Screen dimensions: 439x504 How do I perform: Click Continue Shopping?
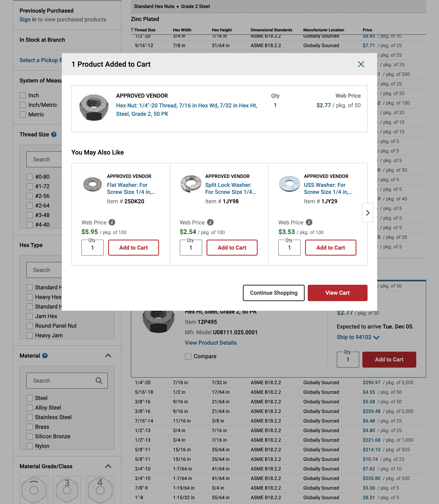(273, 293)
